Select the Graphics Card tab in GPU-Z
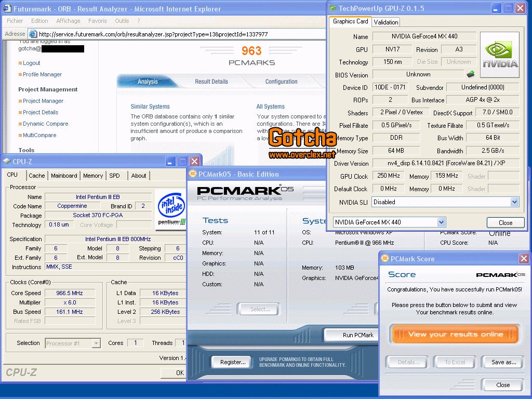Image resolution: width=532 pixels, height=399 pixels. pos(351,21)
